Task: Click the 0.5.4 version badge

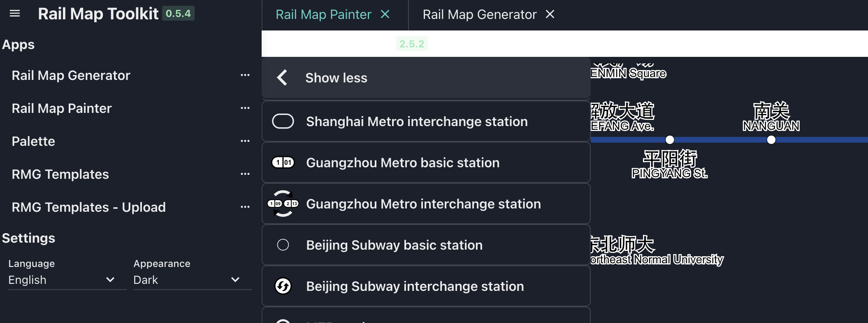Action: tap(179, 13)
